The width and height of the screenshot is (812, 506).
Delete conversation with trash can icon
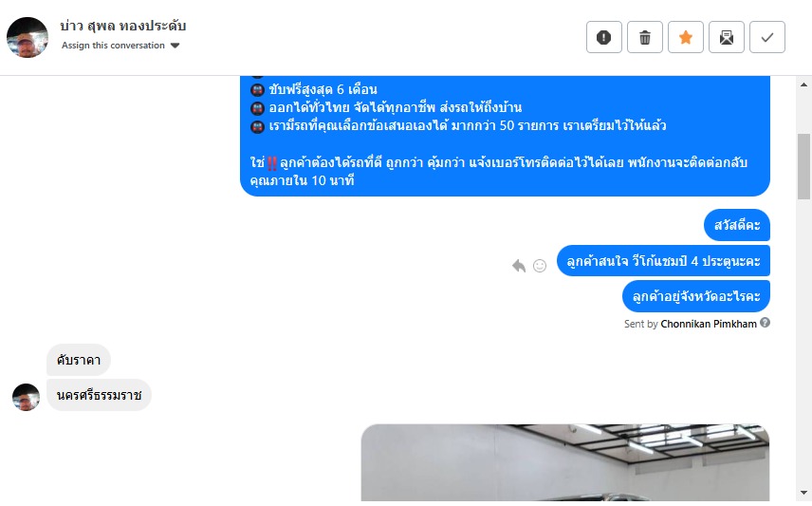click(645, 37)
